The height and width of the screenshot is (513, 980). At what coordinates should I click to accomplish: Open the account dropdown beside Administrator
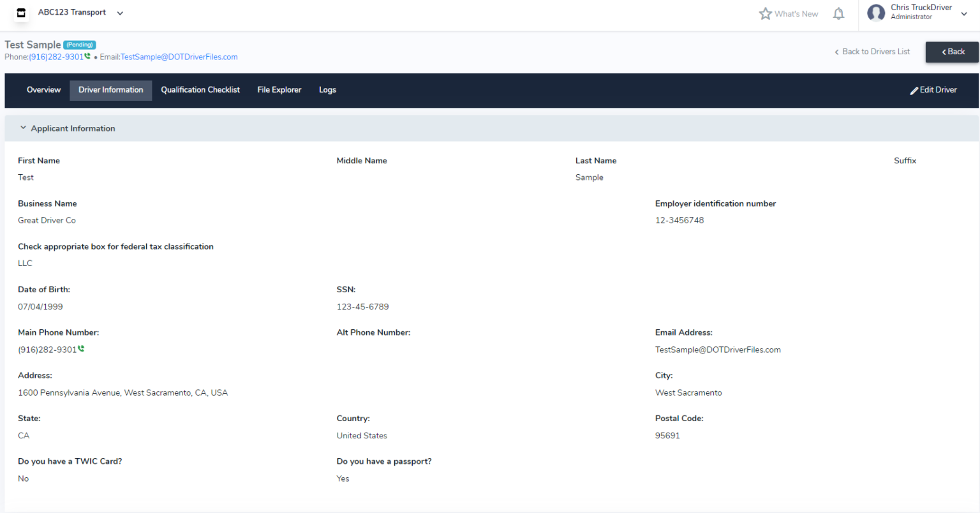tap(963, 13)
